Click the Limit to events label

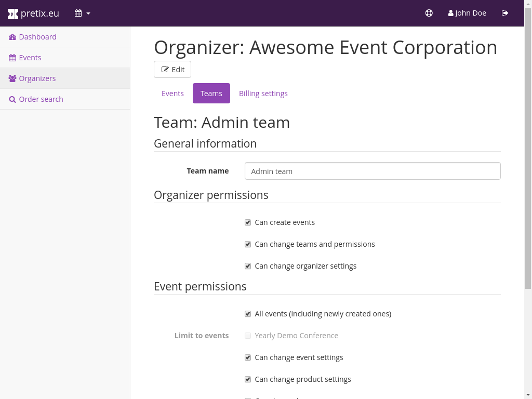point(202,336)
